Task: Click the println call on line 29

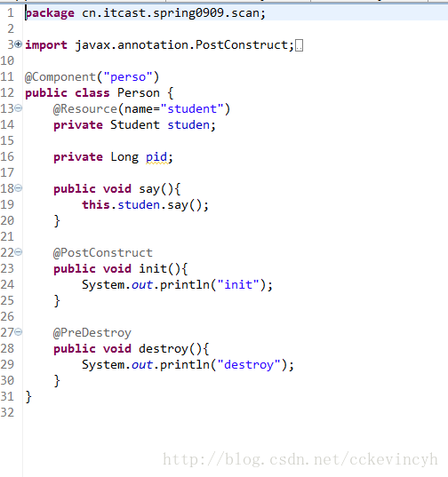Action: (185, 364)
